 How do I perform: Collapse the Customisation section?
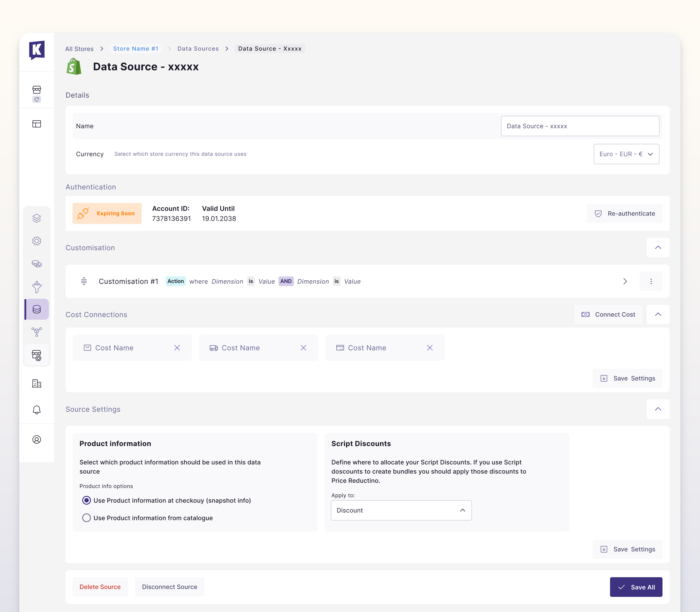[x=658, y=248]
